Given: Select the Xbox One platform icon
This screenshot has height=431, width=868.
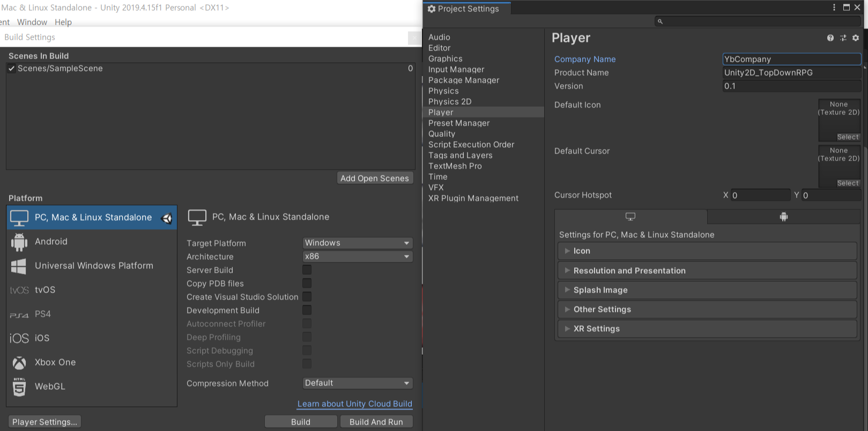Looking at the screenshot, I should point(19,363).
